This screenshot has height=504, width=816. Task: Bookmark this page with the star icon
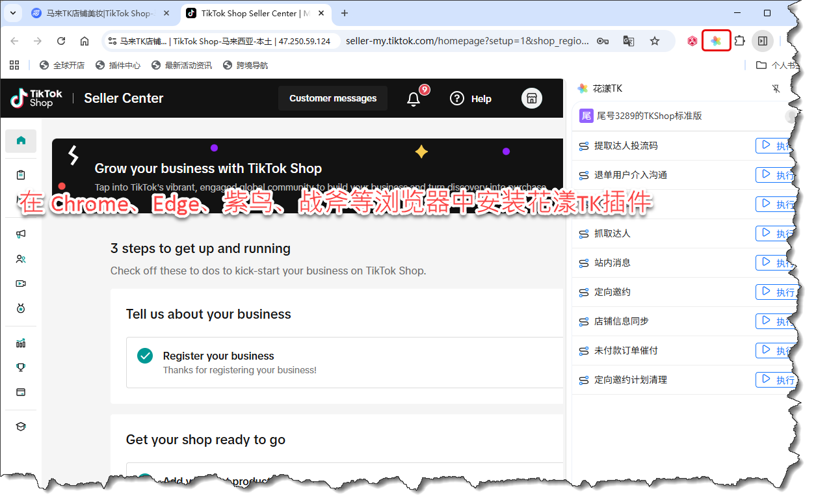[655, 41]
